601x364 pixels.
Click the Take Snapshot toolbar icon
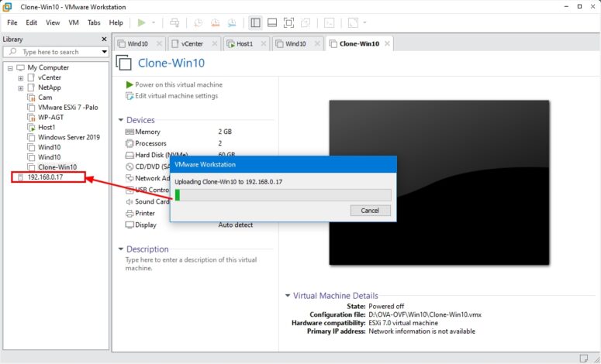click(x=199, y=23)
